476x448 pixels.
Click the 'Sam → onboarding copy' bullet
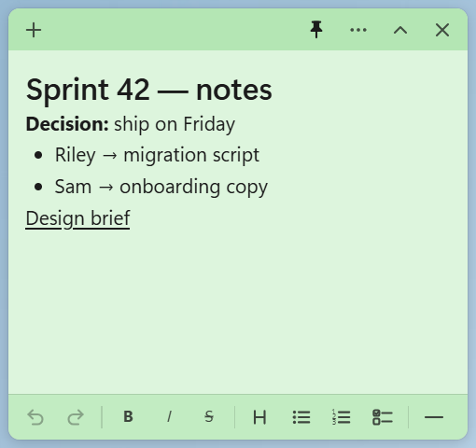click(161, 187)
